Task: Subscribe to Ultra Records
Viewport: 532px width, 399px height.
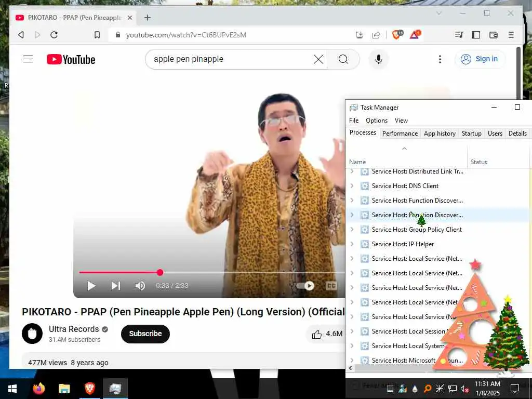Action: pos(145,334)
